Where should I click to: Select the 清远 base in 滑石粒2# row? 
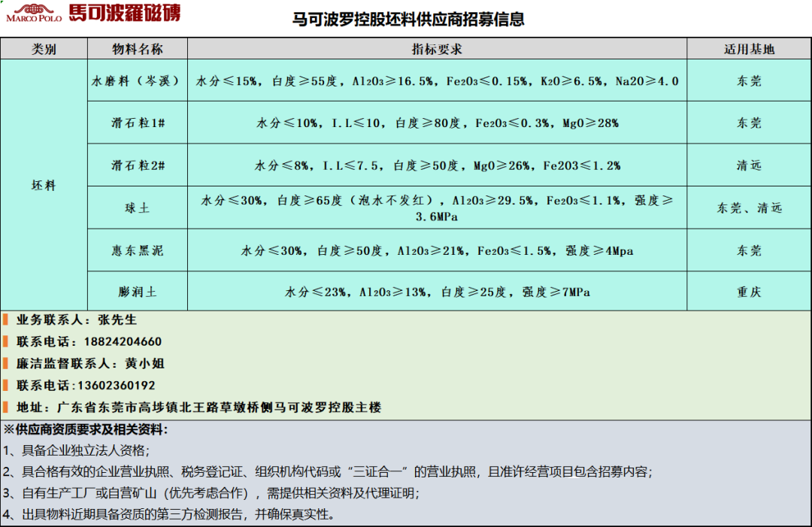[749, 165]
